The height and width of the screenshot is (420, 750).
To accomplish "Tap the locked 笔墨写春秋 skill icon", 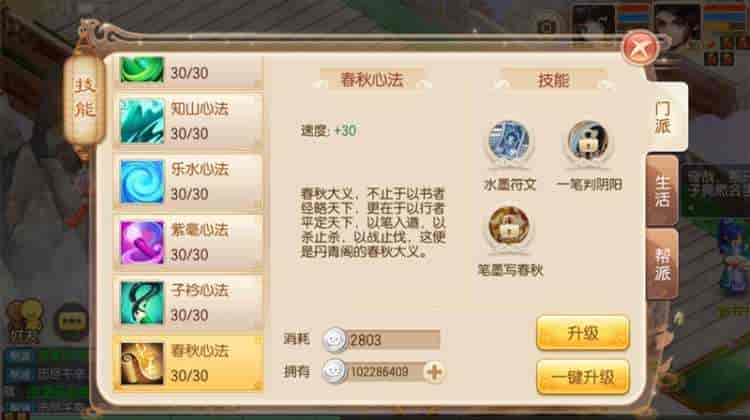I will pos(509,228).
